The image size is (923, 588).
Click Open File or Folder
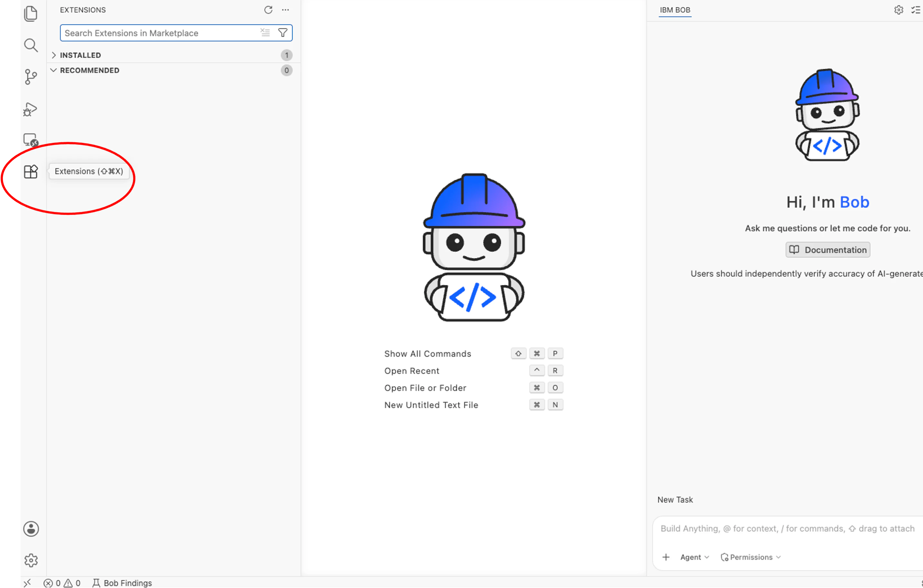coord(426,388)
